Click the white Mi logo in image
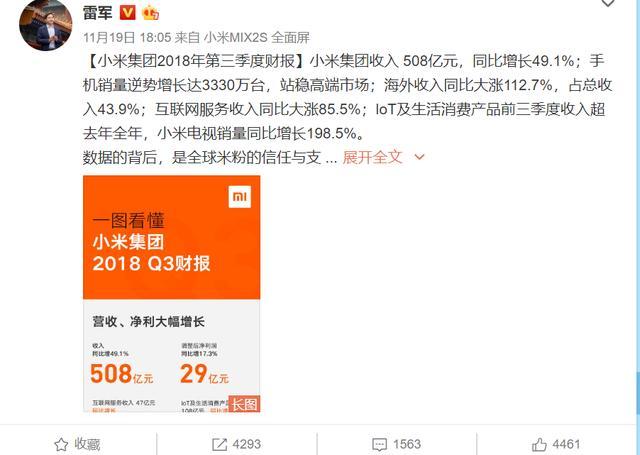This screenshot has height=455, width=640. pos(240,197)
